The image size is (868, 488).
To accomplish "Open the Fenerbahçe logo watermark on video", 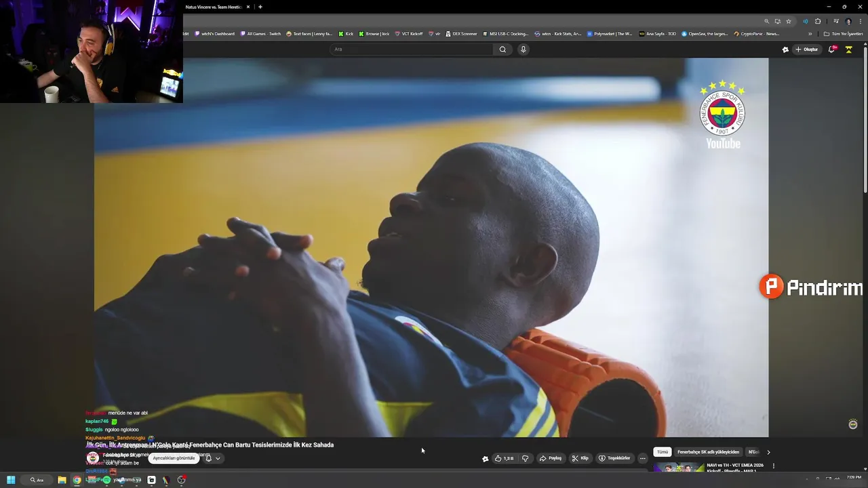I will [723, 115].
